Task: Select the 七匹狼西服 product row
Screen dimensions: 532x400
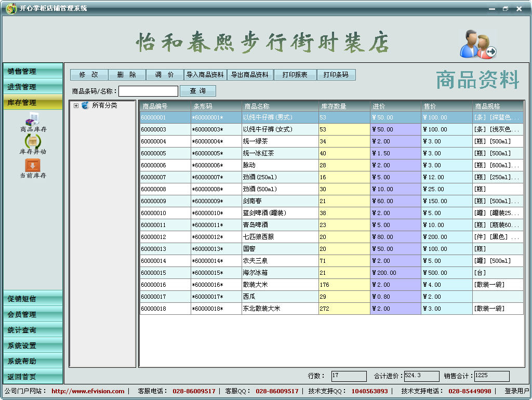Action: (331, 237)
